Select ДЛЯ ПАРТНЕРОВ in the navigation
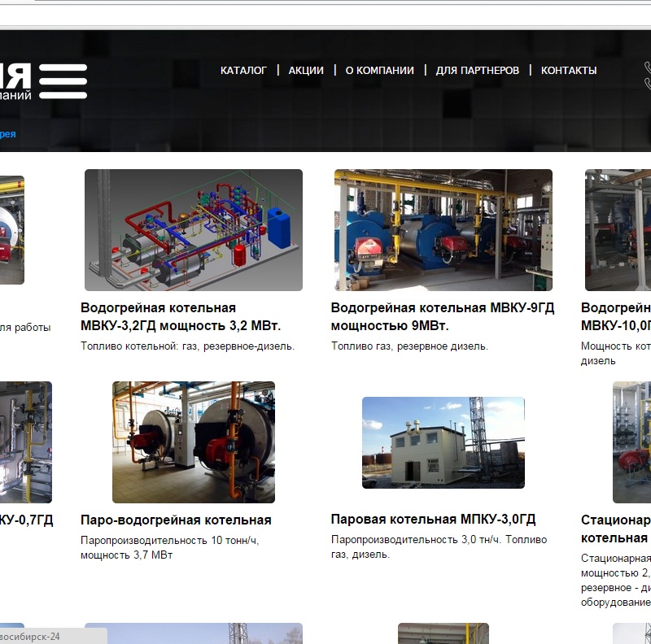This screenshot has height=644, width=651. 477,71
